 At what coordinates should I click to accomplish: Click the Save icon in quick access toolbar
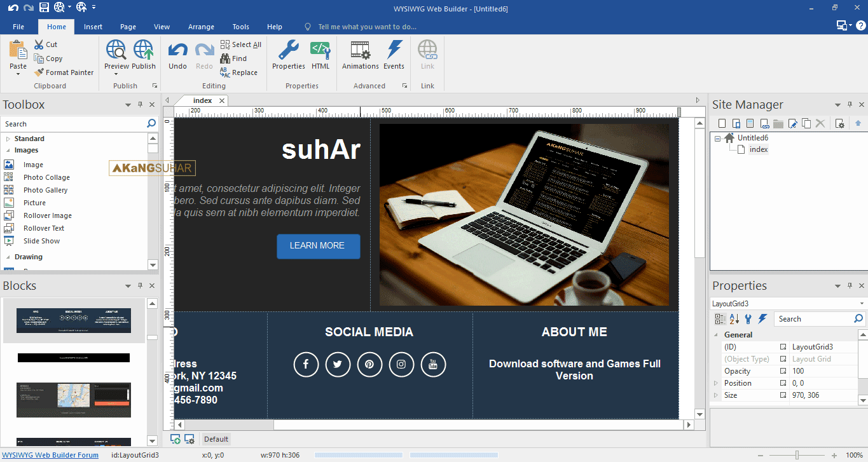[x=44, y=8]
